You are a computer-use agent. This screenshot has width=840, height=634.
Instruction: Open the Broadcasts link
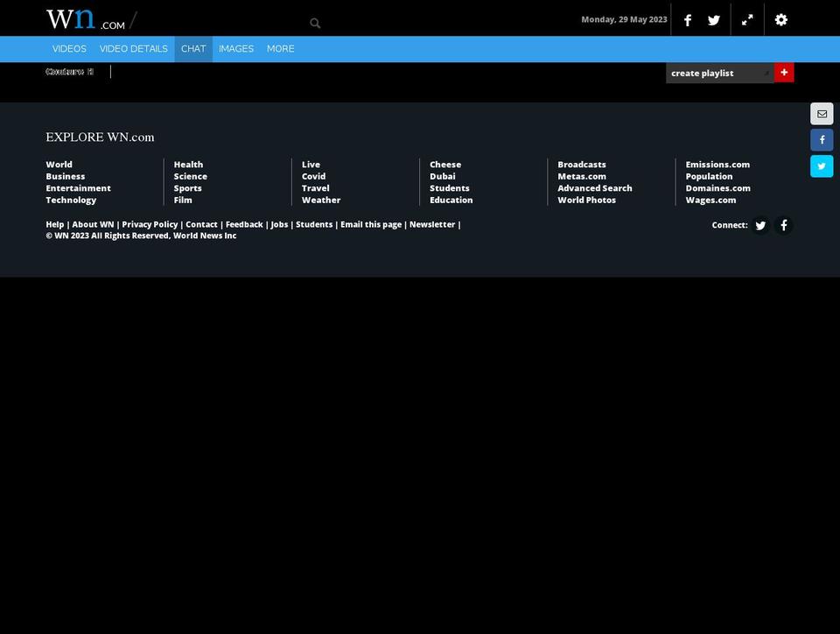coord(582,165)
